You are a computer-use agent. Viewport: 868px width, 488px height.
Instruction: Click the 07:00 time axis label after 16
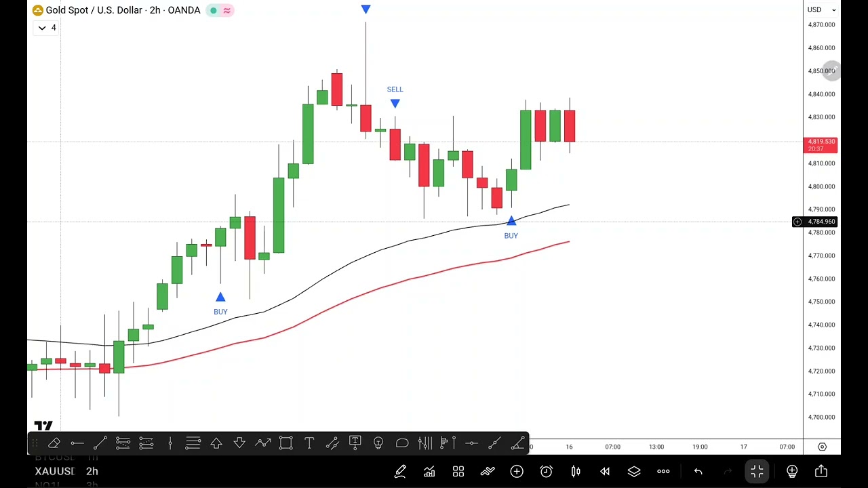[612, 447]
